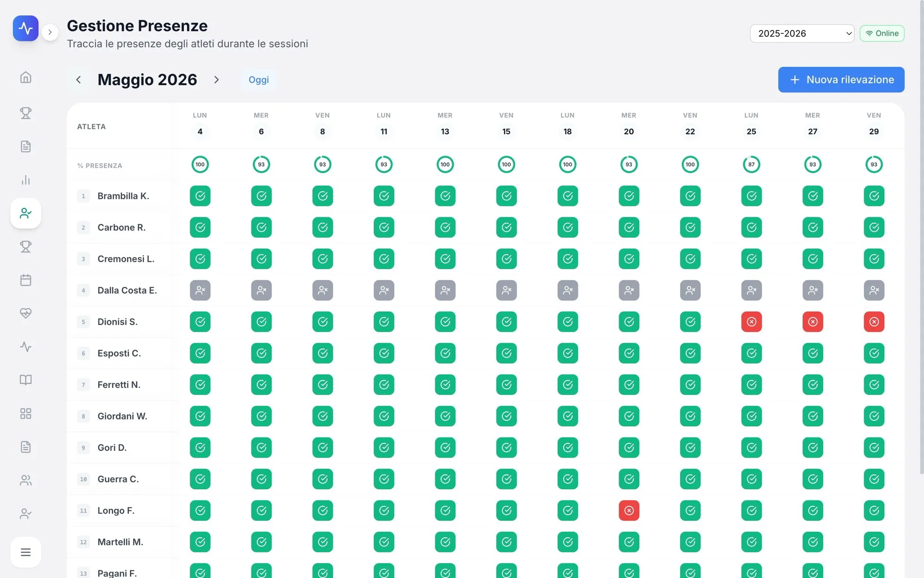924x578 pixels.
Task: Open the hamburger menu button
Action: pyautogui.click(x=26, y=552)
